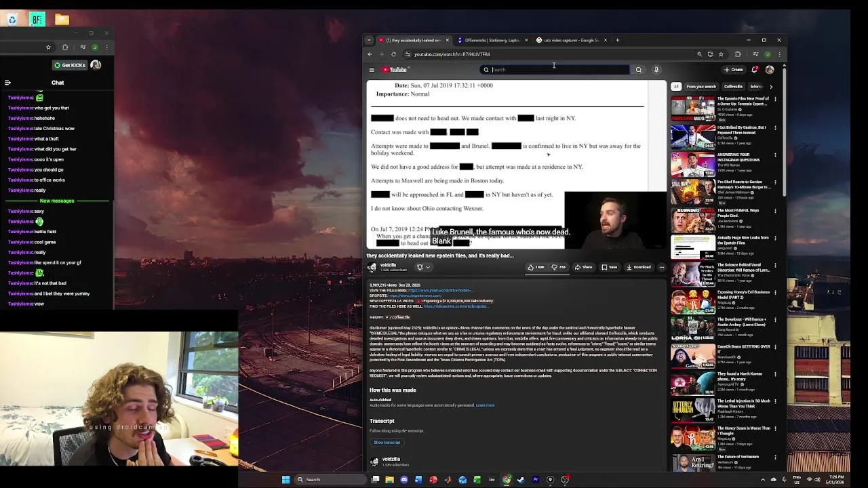Viewport: 868px width, 488px height.
Task: Open Chrome three-dot menu
Action: coord(778,54)
